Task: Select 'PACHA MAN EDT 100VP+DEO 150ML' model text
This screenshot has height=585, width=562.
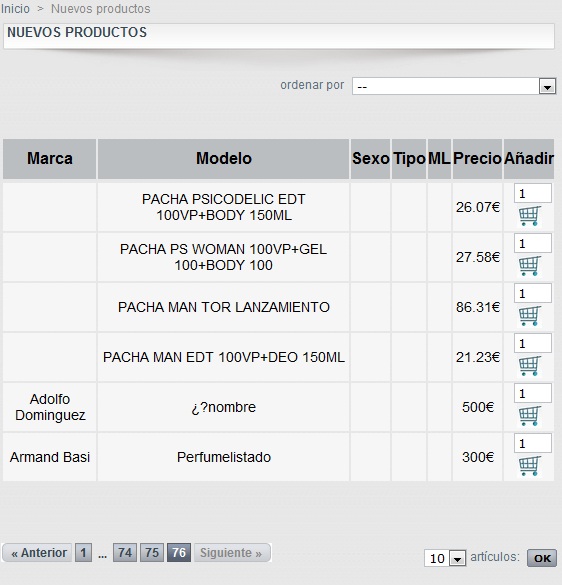Action: 224,357
